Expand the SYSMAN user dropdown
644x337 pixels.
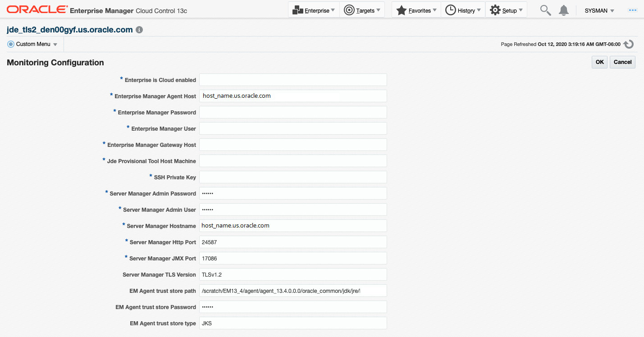(x=599, y=10)
